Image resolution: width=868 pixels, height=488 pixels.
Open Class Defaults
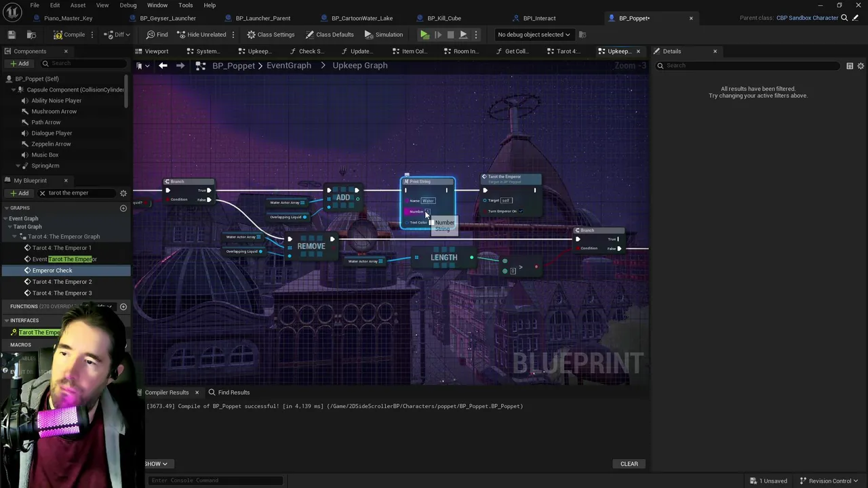[330, 35]
